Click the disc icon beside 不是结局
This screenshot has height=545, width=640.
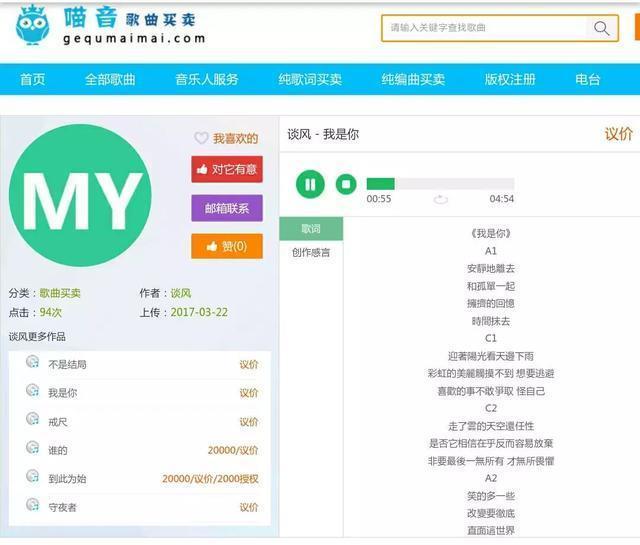coord(32,362)
